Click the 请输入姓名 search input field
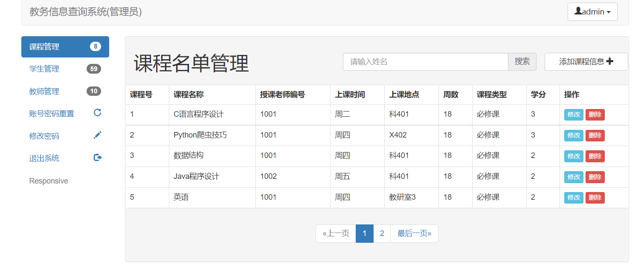This screenshot has height=270, width=644. 425,61
